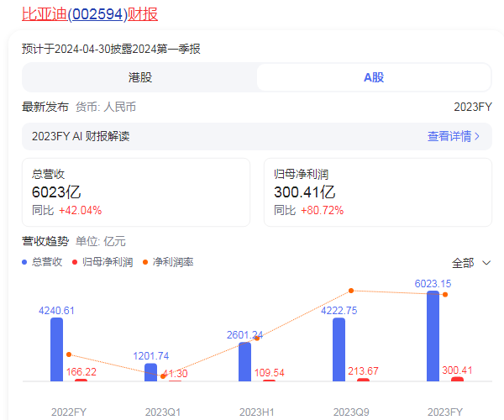Select the A股 tab
Screen dimensions: 504x420
374,77
